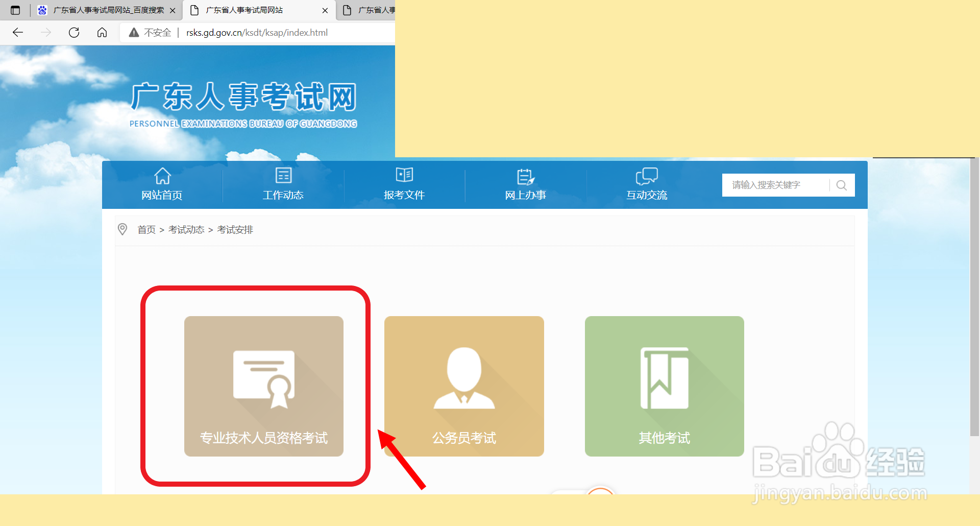
Task: Click the 考试动态 breadcrumb link
Action: (186, 230)
